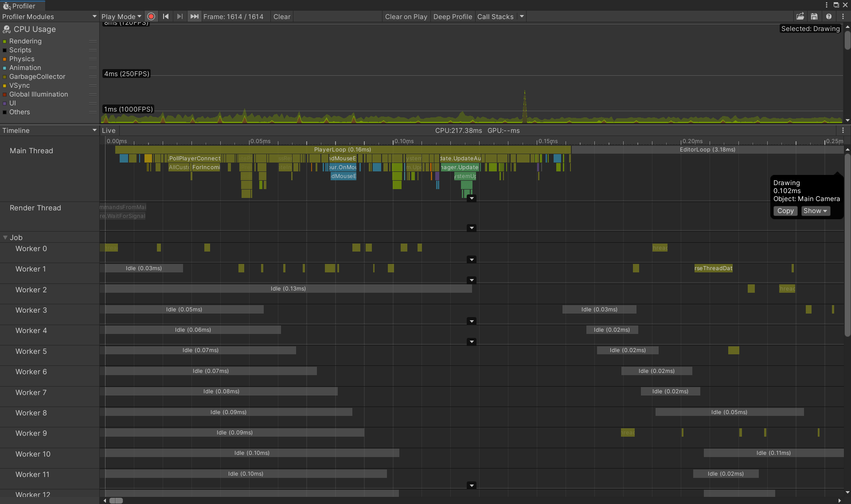Viewport: 851px width, 504px height.
Task: Open Play Mode target dropdown
Action: click(121, 16)
